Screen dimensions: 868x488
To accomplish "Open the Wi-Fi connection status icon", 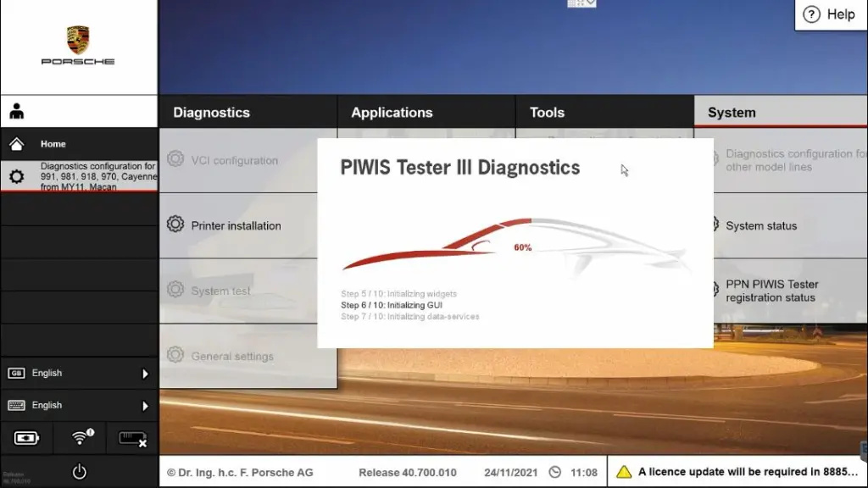I will (x=81, y=438).
